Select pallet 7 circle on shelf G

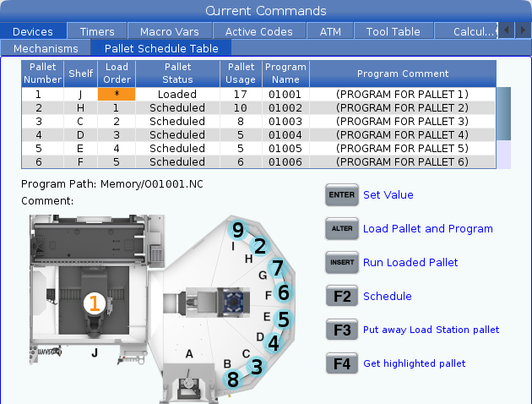pyautogui.click(x=278, y=268)
